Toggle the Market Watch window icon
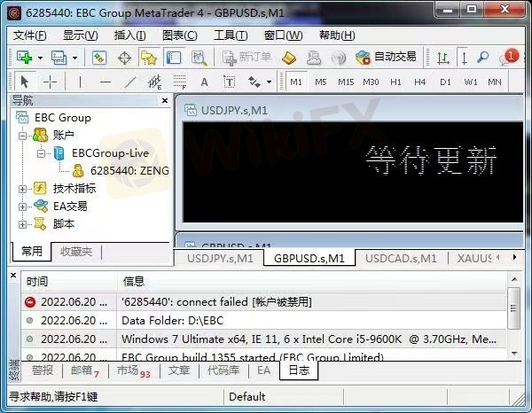Screen dimensions: 532x413 [x=99, y=58]
